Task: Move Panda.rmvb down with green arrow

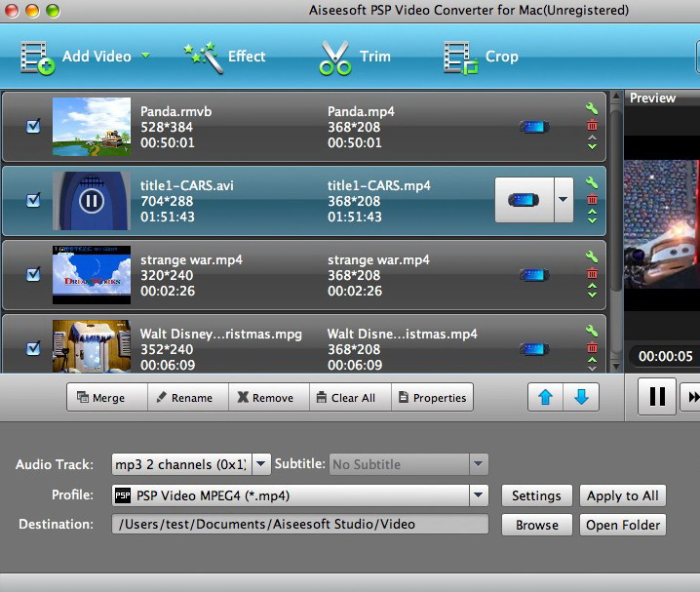Action: point(592,146)
